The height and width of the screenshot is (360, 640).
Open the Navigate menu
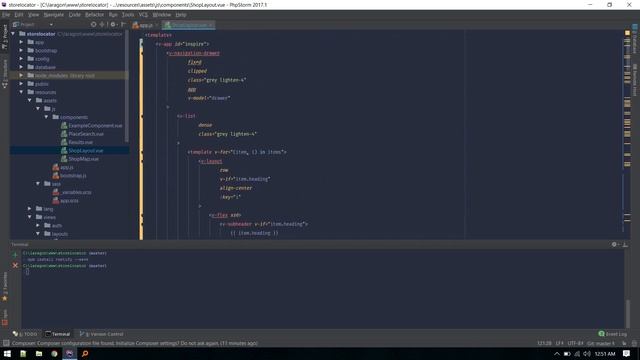pos(53,15)
